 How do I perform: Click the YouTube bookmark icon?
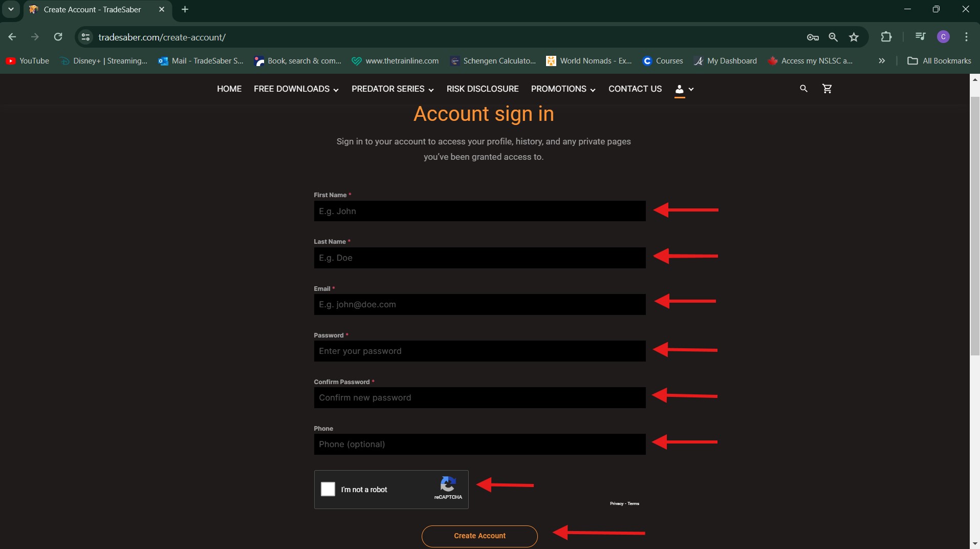(10, 61)
